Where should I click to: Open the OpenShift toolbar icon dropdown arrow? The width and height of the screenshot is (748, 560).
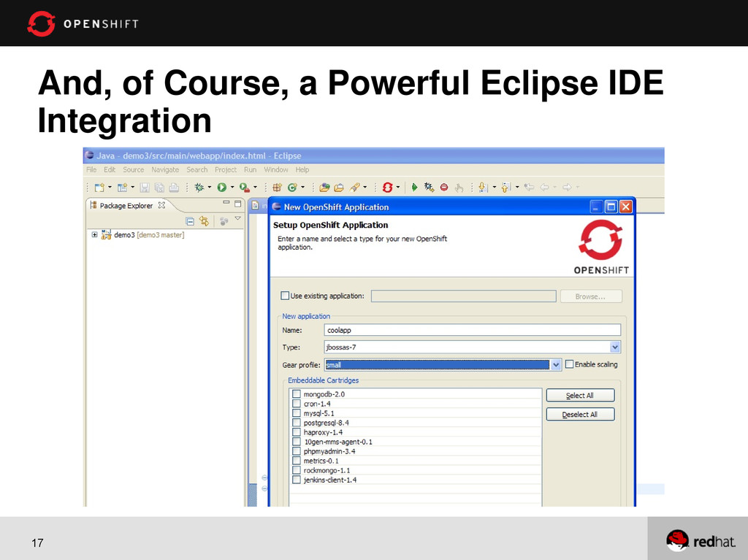(398, 188)
